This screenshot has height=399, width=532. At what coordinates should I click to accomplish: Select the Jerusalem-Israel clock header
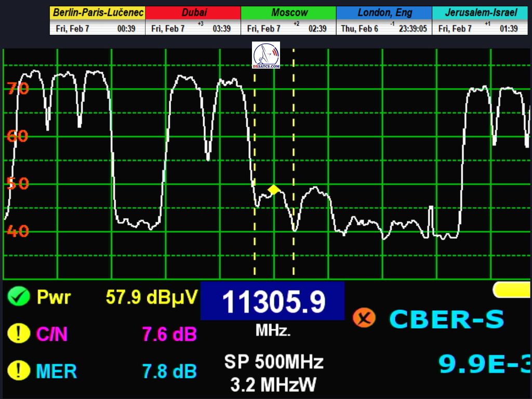(480, 13)
